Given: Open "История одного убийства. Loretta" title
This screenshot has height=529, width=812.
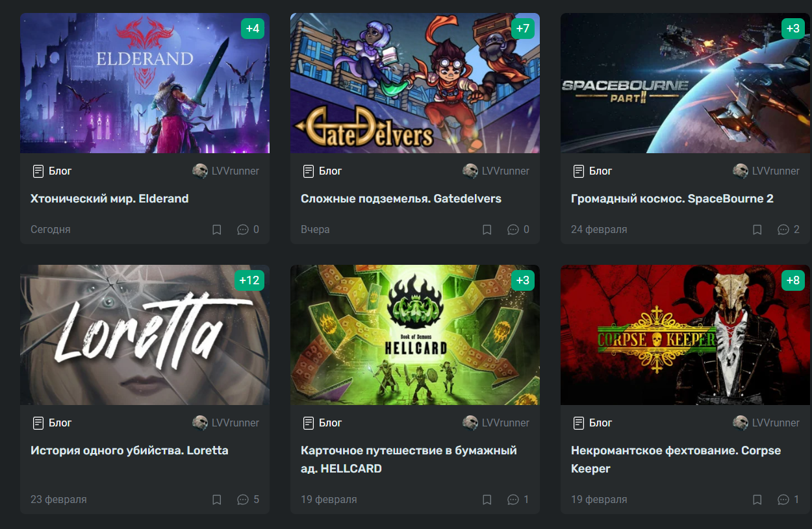Looking at the screenshot, I should (x=129, y=450).
